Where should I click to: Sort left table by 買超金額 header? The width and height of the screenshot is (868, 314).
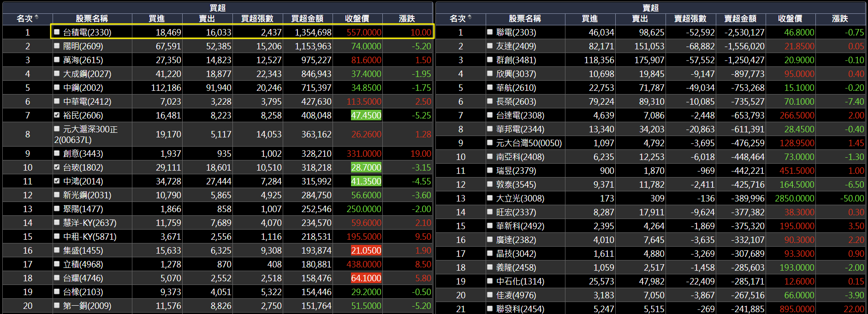(x=307, y=18)
